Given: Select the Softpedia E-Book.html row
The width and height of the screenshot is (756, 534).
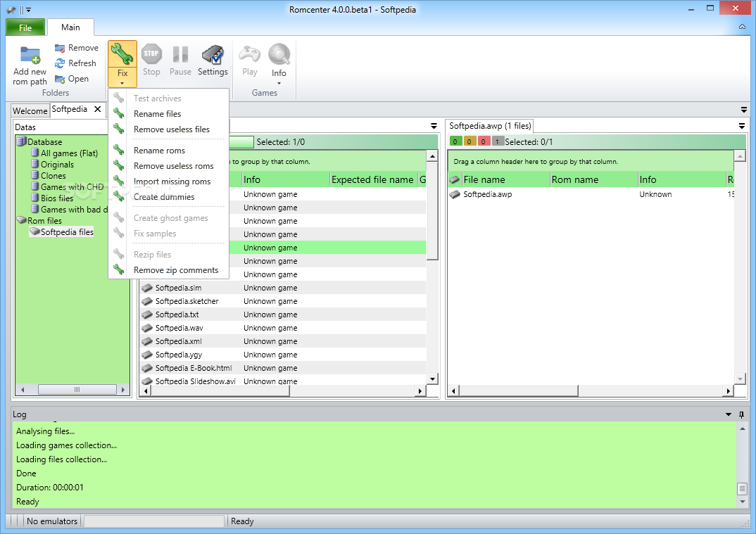Looking at the screenshot, I should (283, 368).
